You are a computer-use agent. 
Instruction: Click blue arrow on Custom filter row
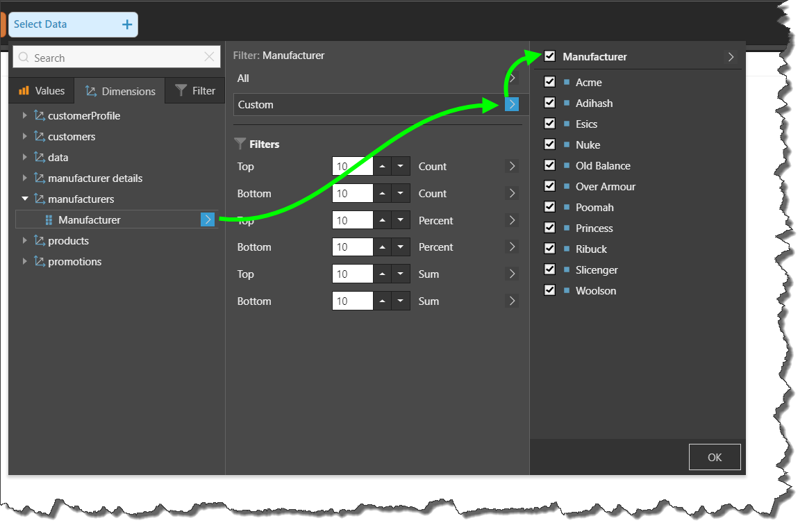(512, 104)
